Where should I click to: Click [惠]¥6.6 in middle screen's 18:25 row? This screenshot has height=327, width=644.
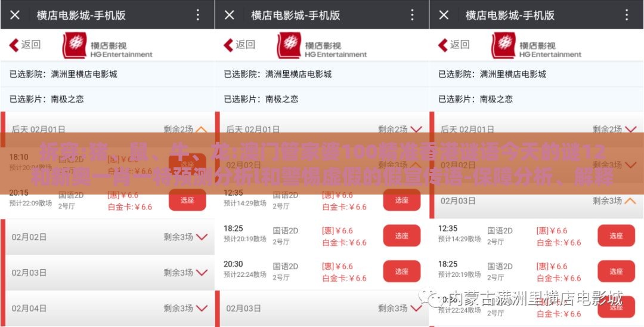[x=337, y=231]
